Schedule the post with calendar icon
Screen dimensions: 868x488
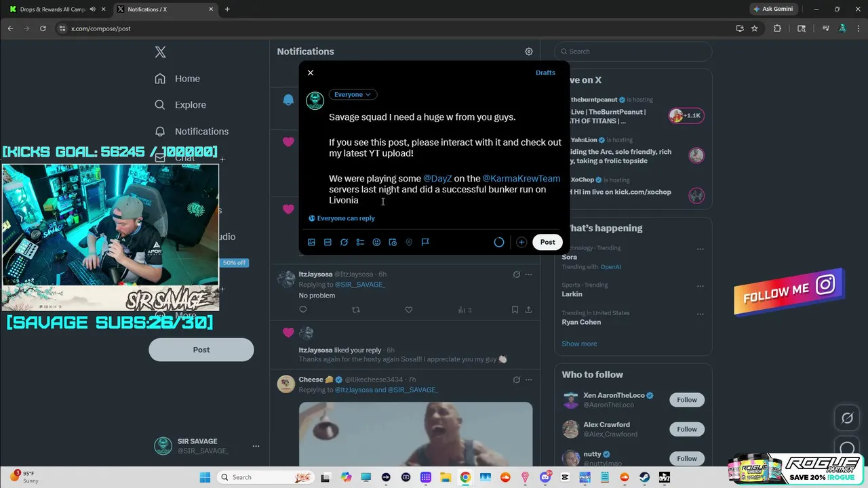393,242
